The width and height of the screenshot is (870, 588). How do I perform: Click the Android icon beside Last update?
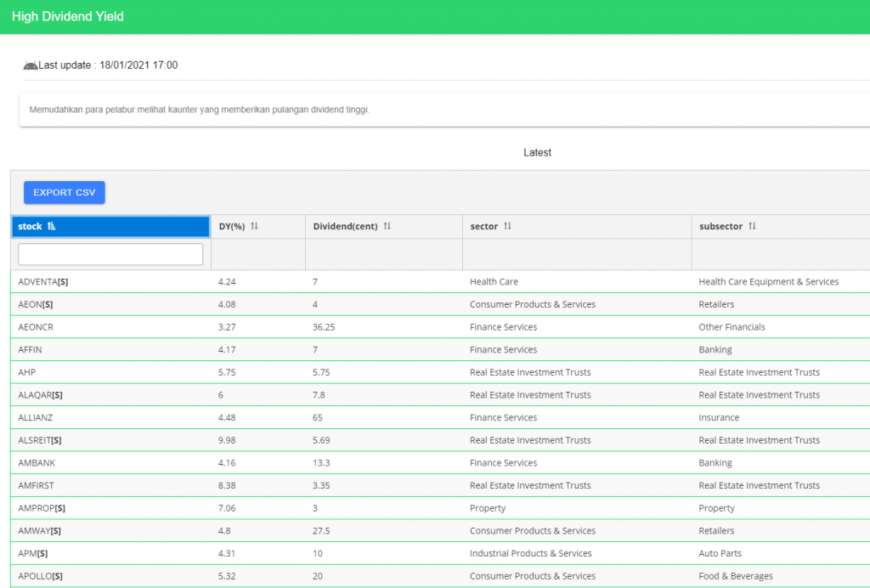pyautogui.click(x=31, y=65)
